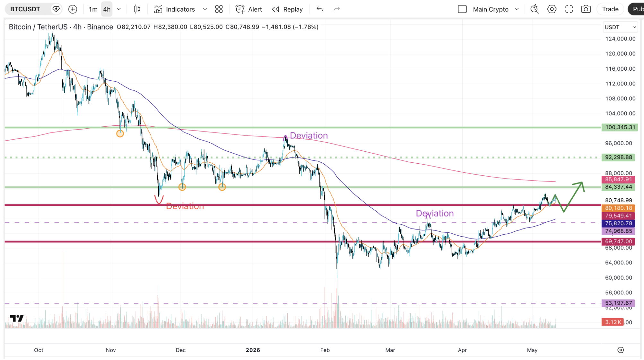Click the diamond badge beside BTCUSDT
Viewport: 644px width, 360px height.
point(56,9)
